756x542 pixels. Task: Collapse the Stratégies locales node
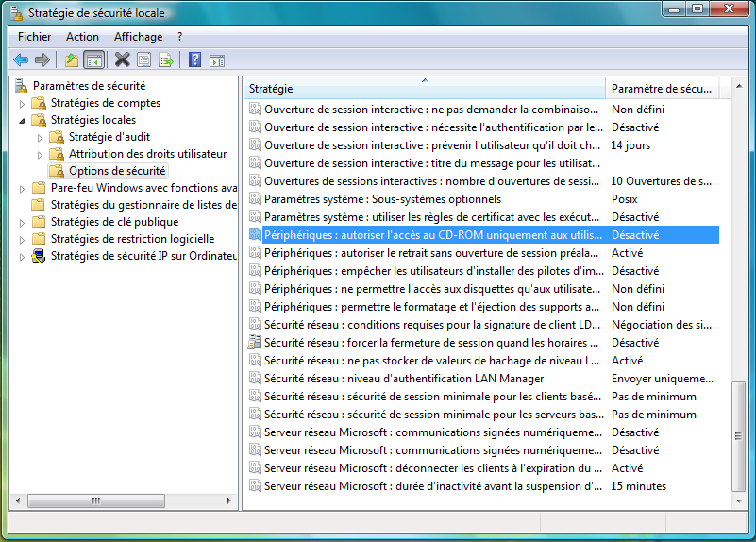click(x=22, y=121)
